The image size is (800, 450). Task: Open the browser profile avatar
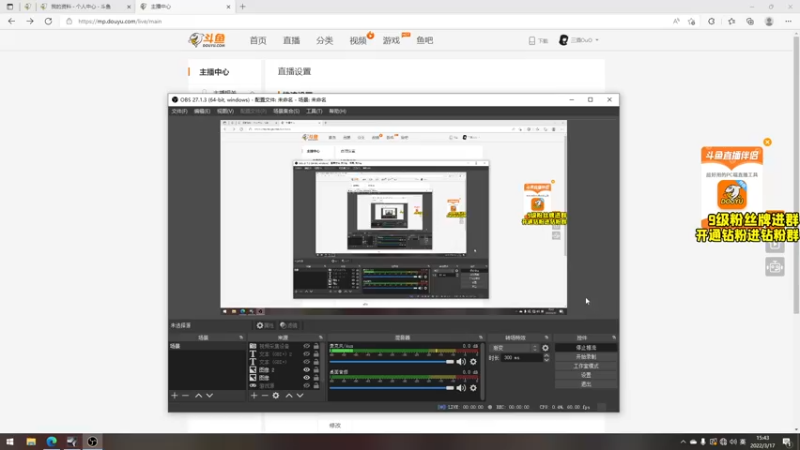(769, 21)
